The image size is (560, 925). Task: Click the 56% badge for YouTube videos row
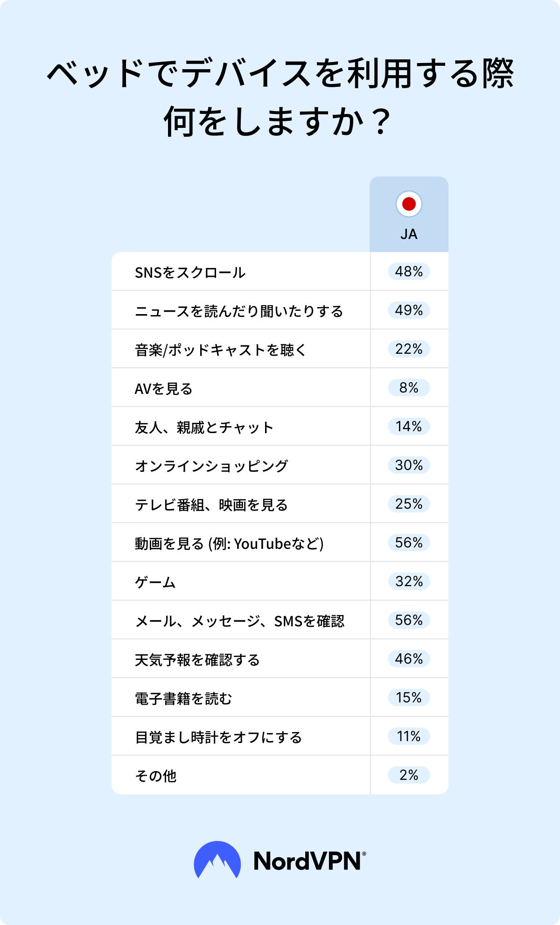409,543
